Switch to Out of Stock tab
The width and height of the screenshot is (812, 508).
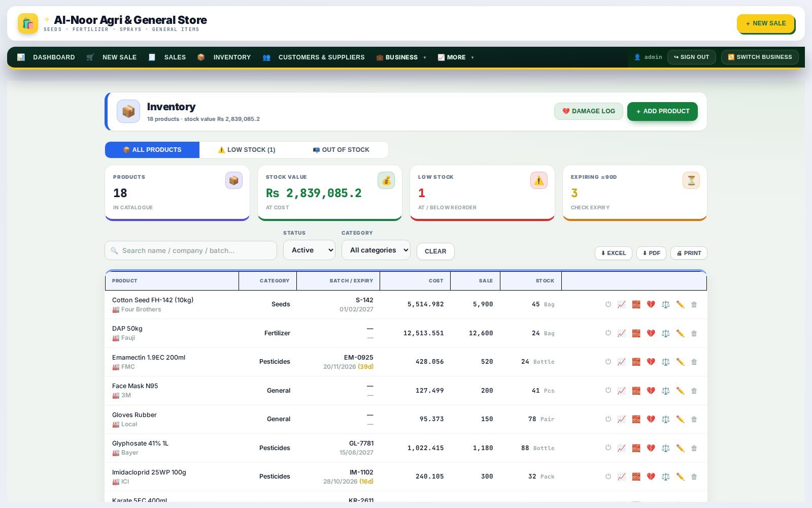(x=341, y=150)
